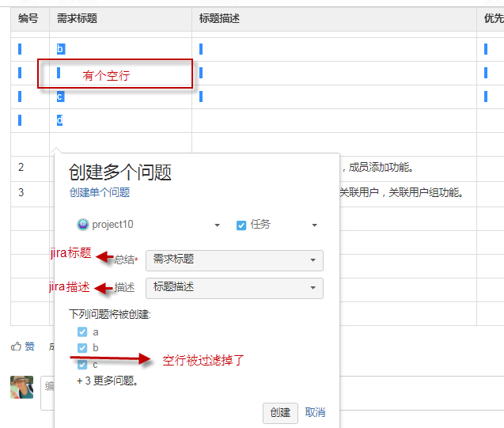Viewport: 504px width, 428px height.
Task: Click table cell containing d
Action: 120,120
